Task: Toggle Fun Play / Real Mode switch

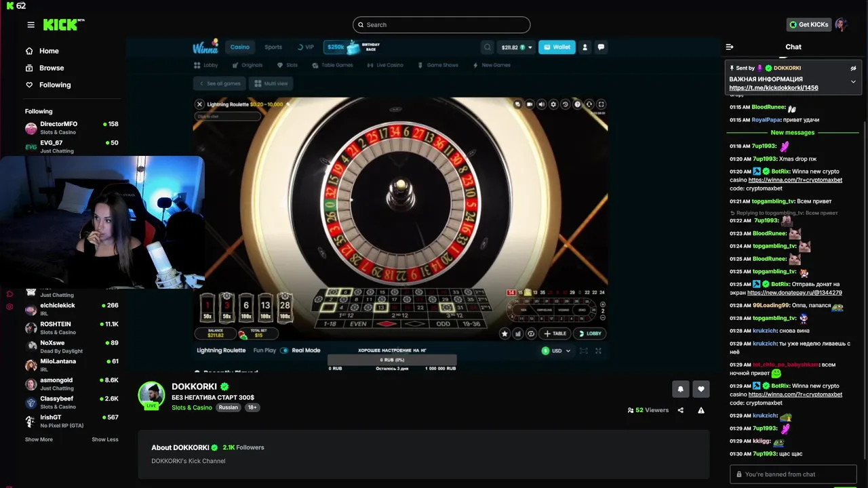Action: coord(285,350)
